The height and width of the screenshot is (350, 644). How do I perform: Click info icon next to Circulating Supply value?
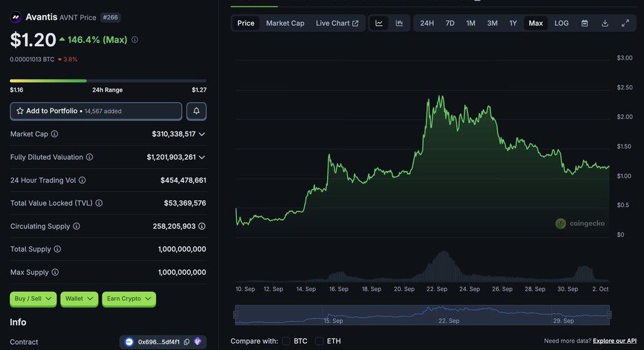(202, 226)
